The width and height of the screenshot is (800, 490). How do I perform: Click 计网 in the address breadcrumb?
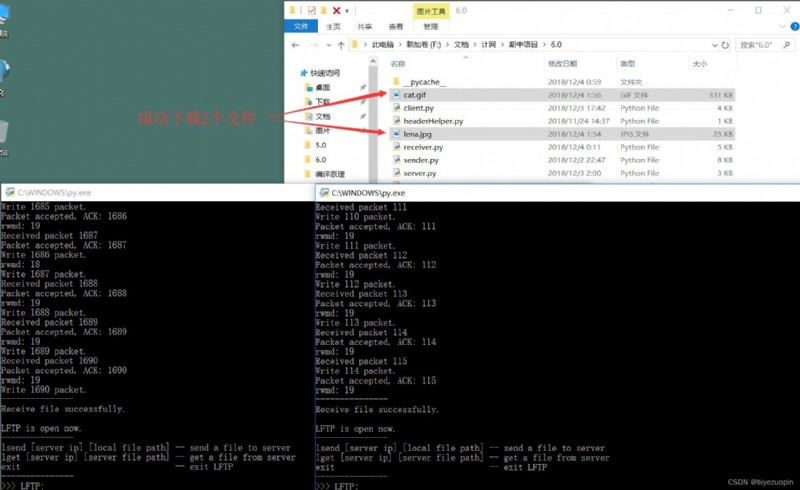pyautogui.click(x=489, y=45)
